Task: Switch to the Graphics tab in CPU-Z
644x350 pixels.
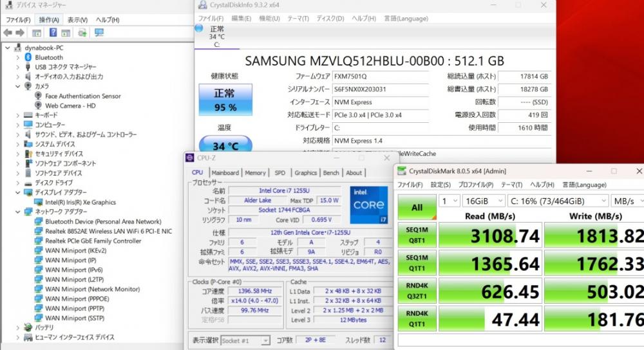Action: click(305, 172)
